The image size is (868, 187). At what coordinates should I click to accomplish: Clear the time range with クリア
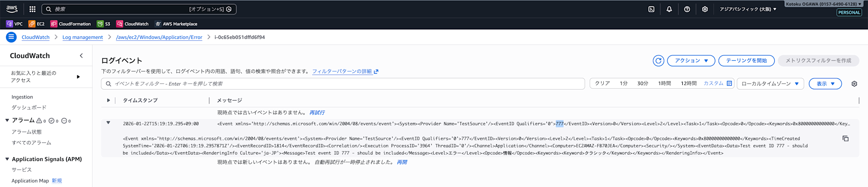click(x=602, y=83)
